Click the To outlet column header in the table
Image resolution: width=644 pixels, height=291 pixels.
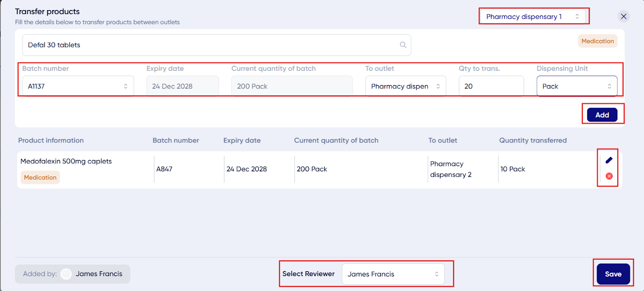pyautogui.click(x=443, y=140)
